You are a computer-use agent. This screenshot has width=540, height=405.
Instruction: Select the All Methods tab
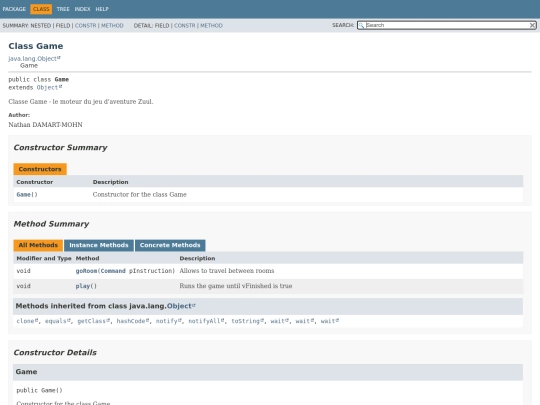tap(38, 245)
